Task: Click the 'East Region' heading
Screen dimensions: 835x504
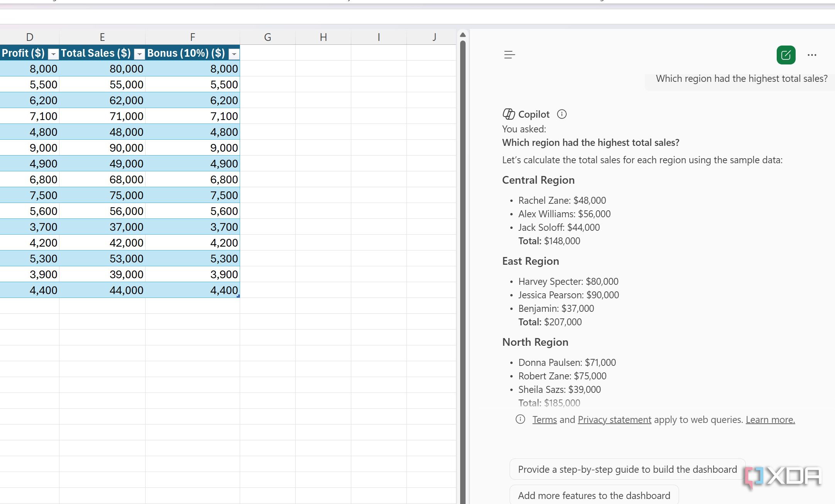Action: (x=530, y=261)
